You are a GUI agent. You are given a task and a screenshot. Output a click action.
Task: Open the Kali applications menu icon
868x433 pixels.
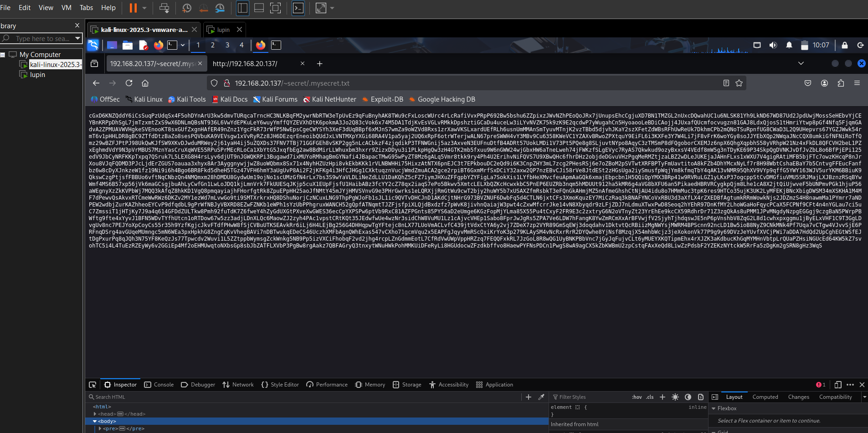tap(93, 45)
